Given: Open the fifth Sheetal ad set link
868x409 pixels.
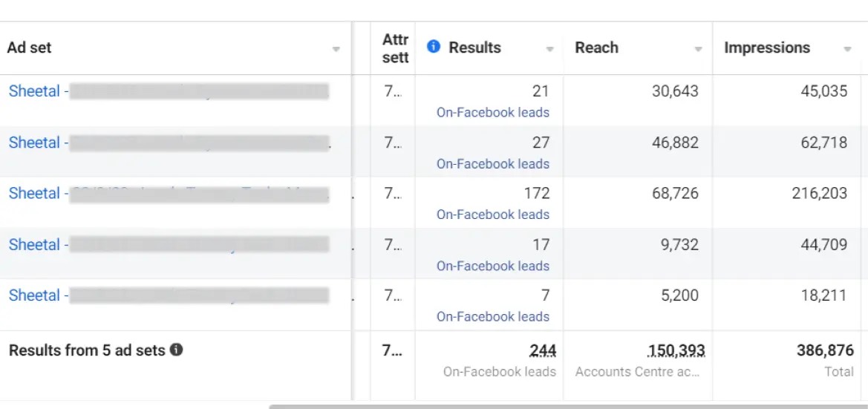Looking at the screenshot, I should point(34,295).
